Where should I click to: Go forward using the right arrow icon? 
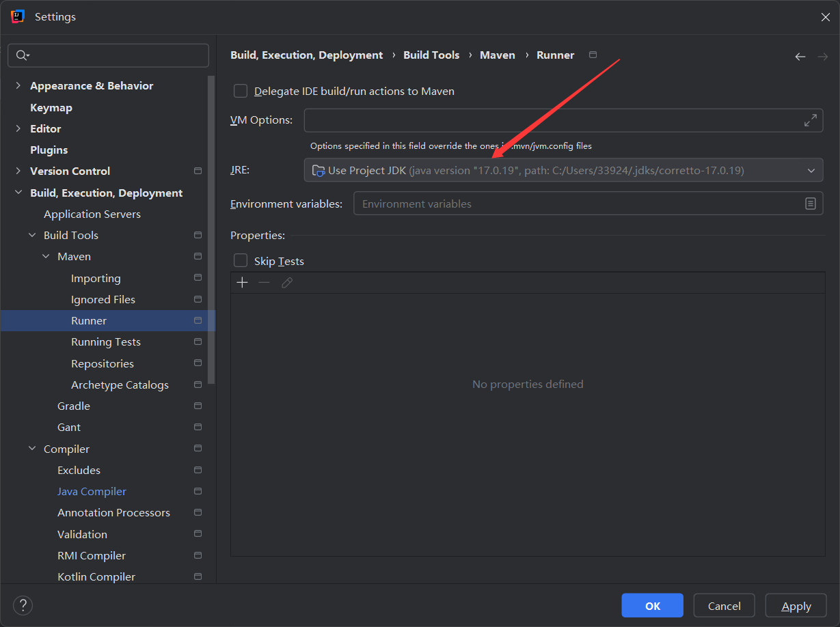point(823,56)
